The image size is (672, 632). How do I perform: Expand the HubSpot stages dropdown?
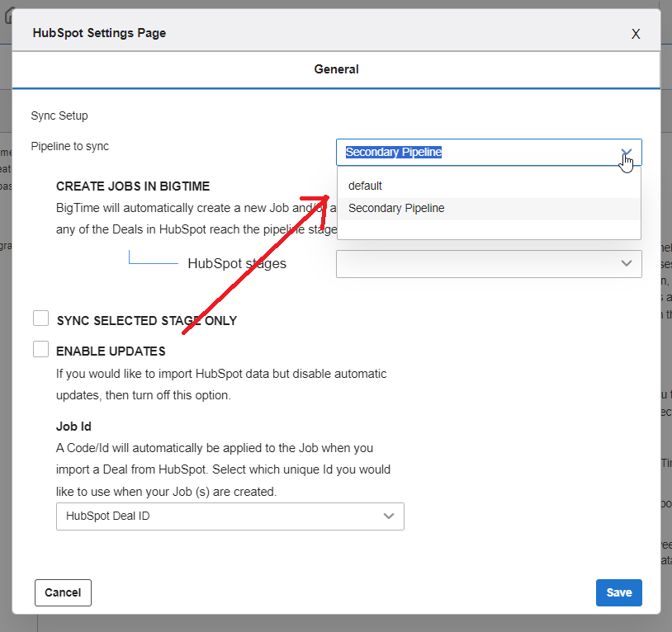pos(489,264)
